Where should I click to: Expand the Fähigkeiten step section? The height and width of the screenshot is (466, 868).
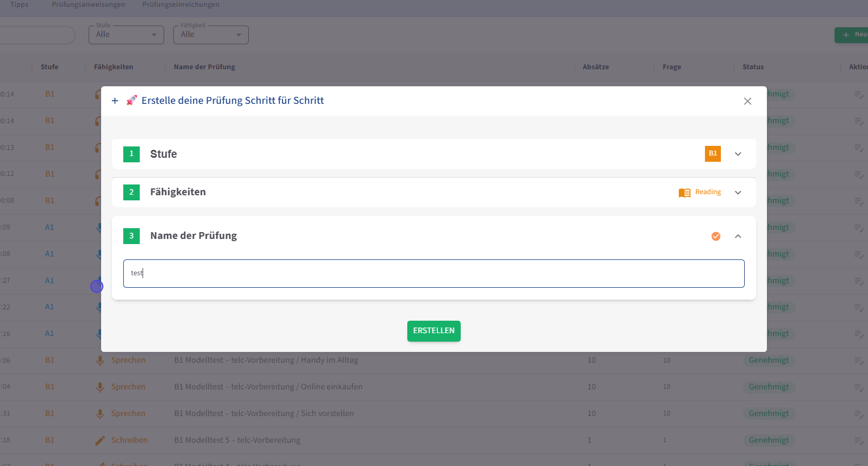(738, 192)
